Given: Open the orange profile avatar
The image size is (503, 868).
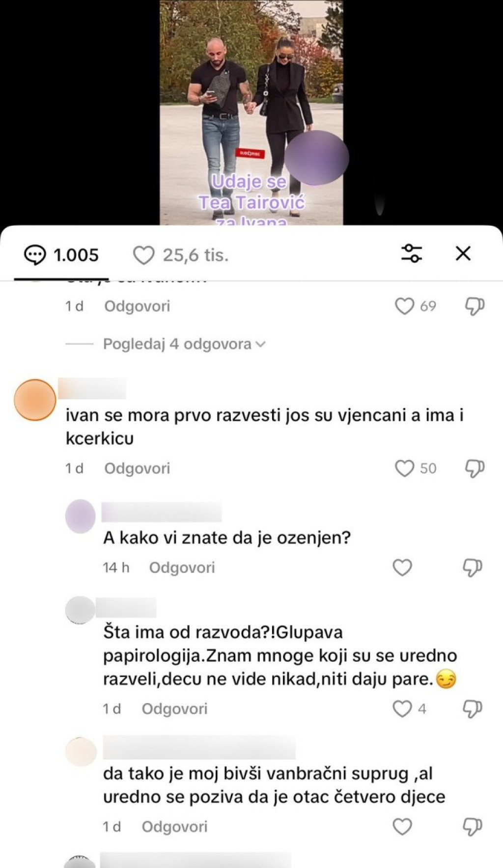Looking at the screenshot, I should (35, 400).
